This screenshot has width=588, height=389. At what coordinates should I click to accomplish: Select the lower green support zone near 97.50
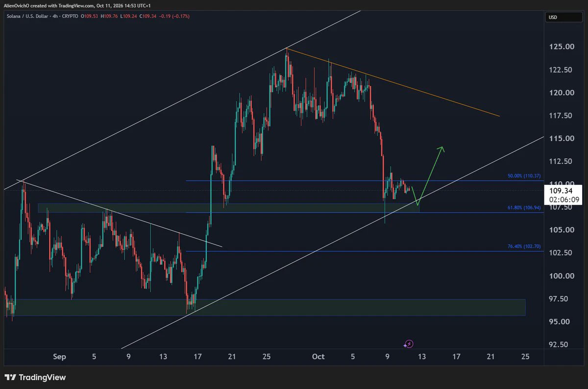[265, 307]
